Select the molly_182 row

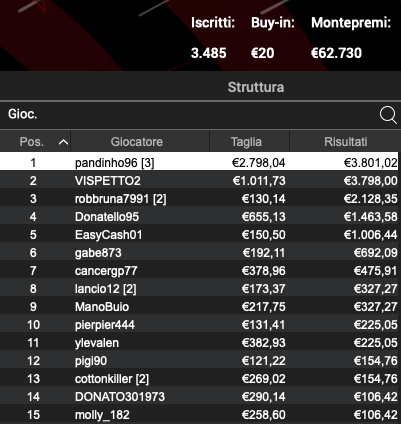click(x=199, y=415)
